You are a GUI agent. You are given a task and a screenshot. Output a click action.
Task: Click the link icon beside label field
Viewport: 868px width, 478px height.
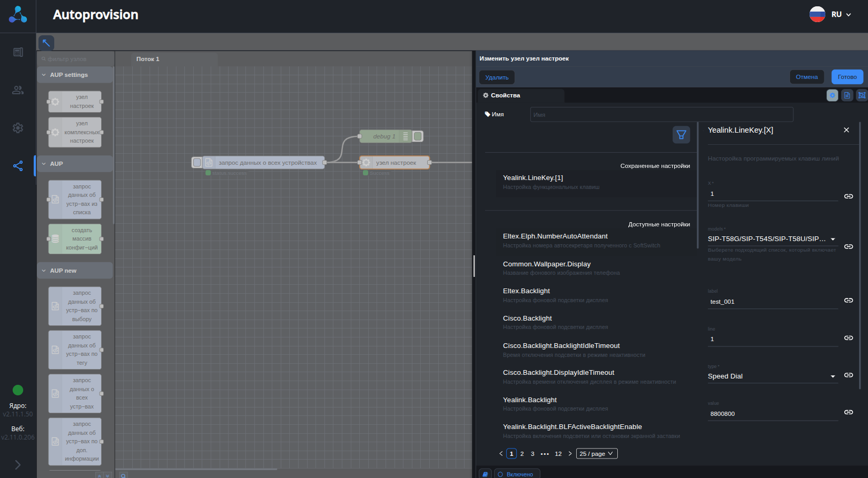click(849, 300)
